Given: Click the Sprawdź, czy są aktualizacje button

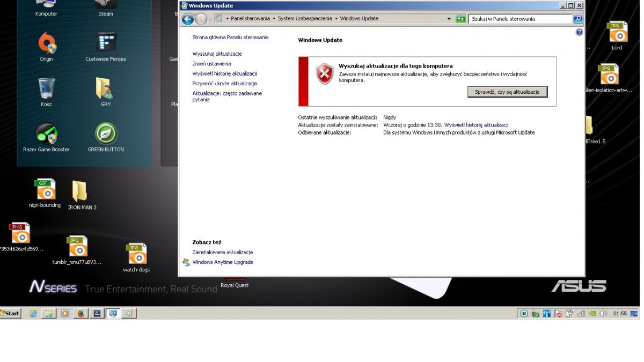Looking at the screenshot, I should pyautogui.click(x=507, y=92).
